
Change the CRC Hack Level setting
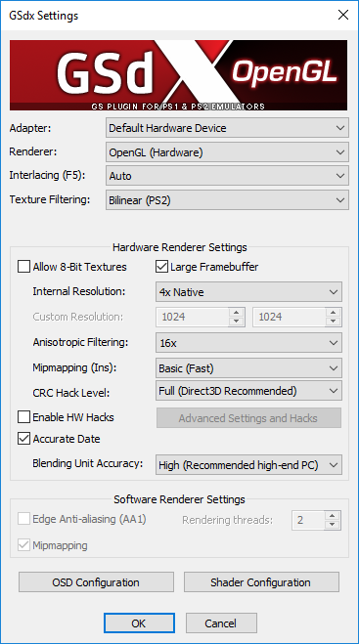248,391
